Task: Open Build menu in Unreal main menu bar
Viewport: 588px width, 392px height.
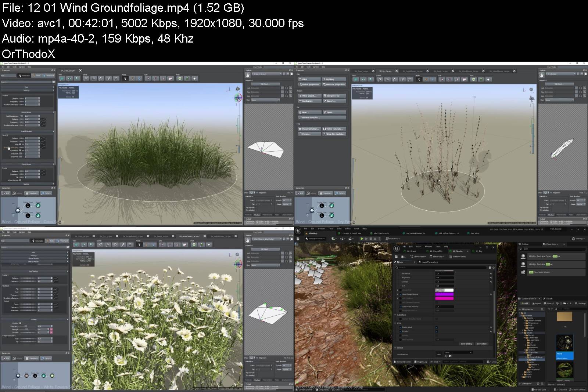Action: [x=339, y=228]
